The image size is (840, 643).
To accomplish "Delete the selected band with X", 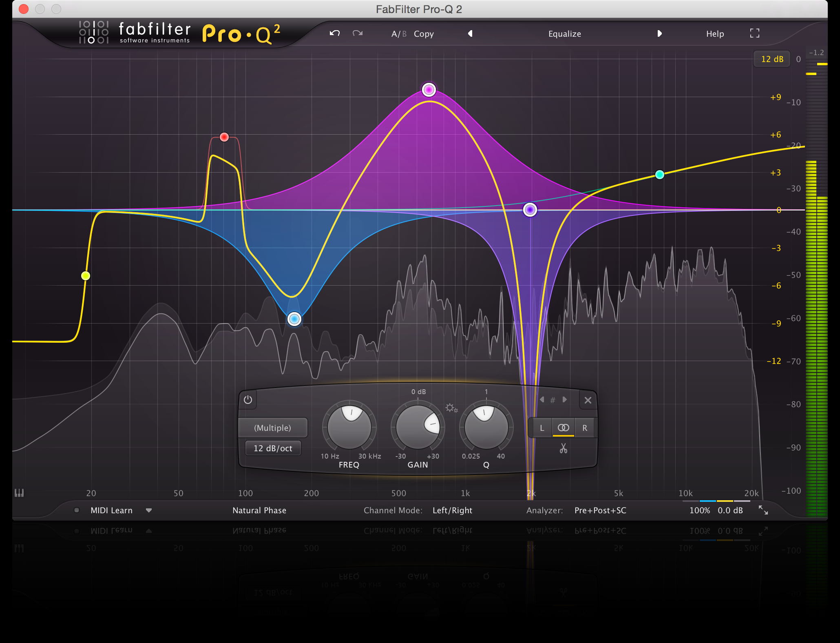I will (588, 400).
